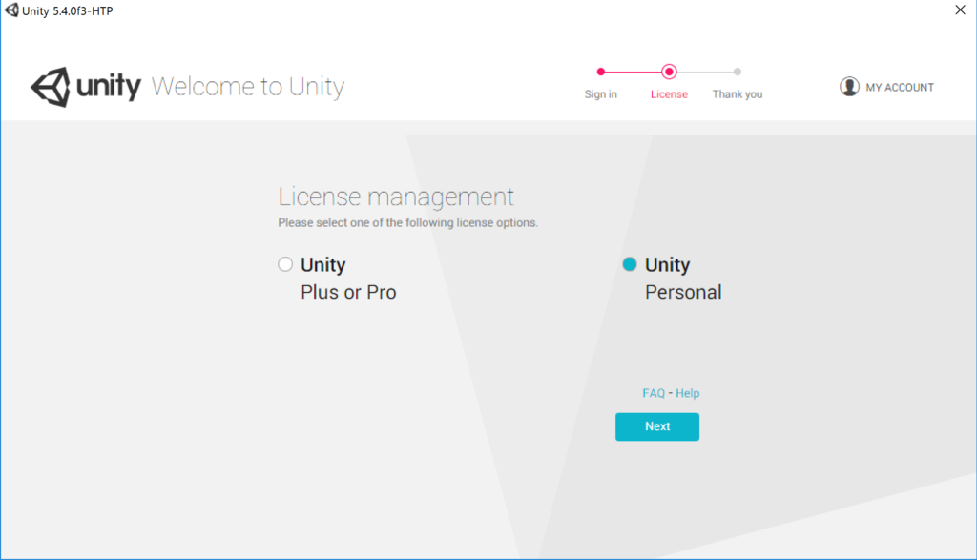Close the Unity license window
977x560 pixels.
click(960, 10)
